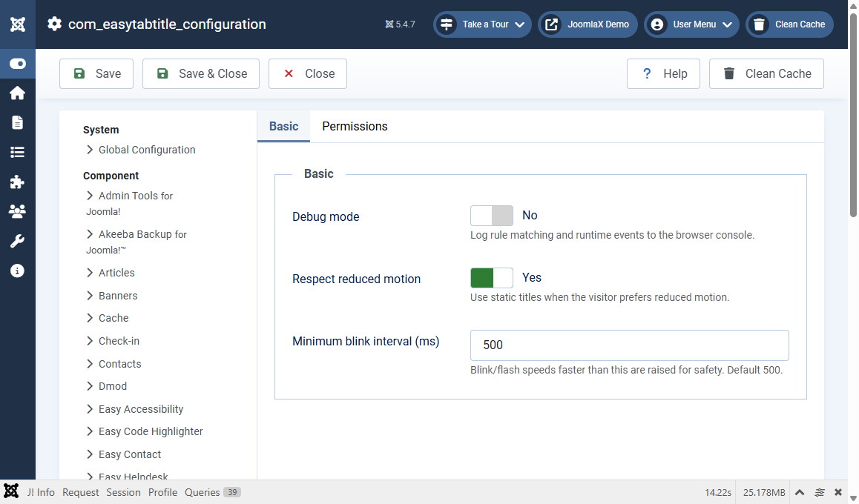Toggle Debug mode switch
This screenshot has width=859, height=504.
[x=491, y=216]
